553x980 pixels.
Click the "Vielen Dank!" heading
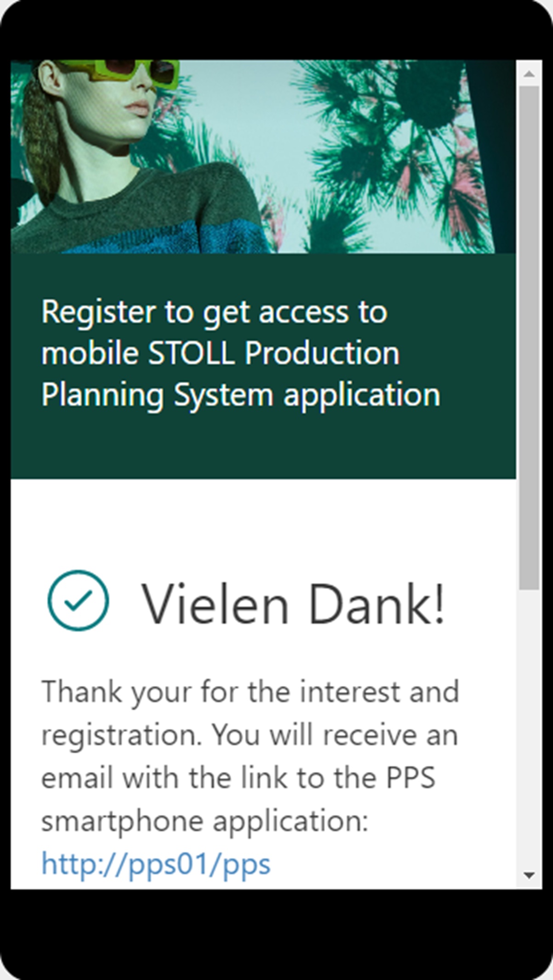pyautogui.click(x=293, y=603)
